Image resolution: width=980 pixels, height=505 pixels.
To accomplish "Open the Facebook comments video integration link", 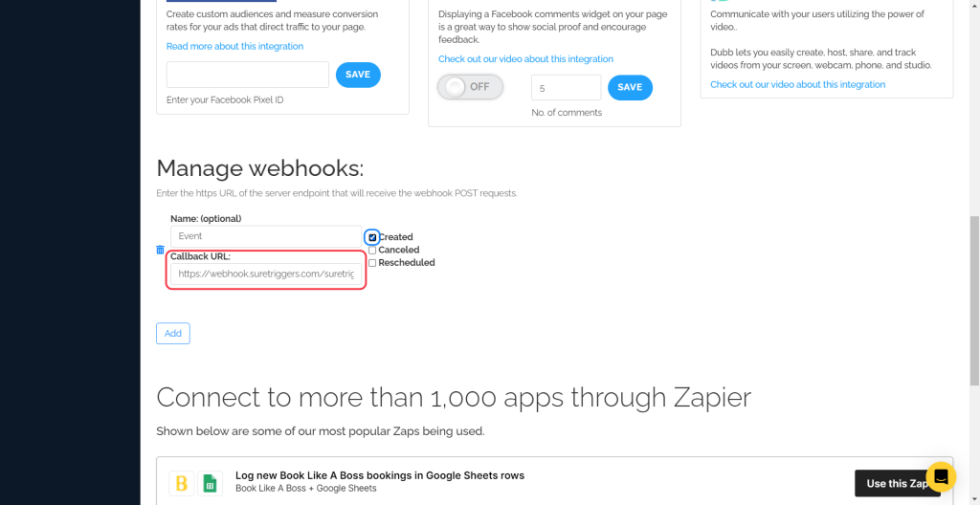I will coord(525,58).
